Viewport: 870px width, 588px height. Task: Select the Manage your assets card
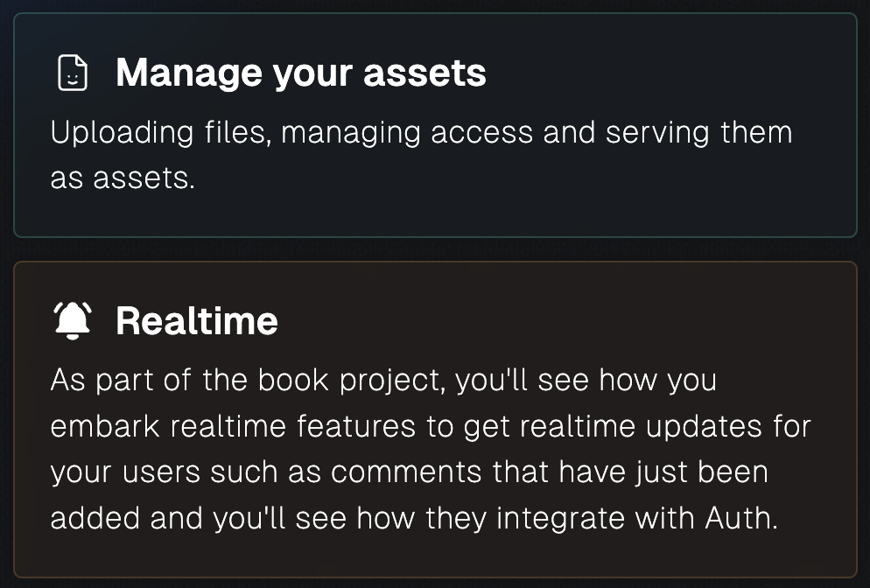435,125
